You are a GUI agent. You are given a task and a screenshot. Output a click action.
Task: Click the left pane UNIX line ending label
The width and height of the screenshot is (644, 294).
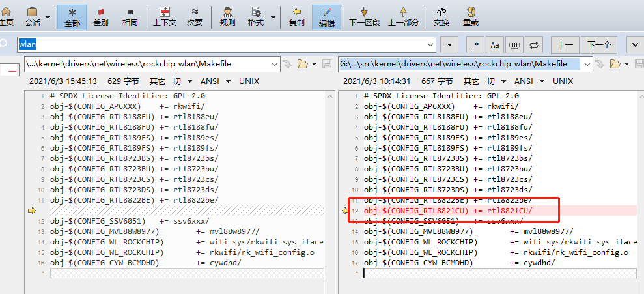pos(249,81)
